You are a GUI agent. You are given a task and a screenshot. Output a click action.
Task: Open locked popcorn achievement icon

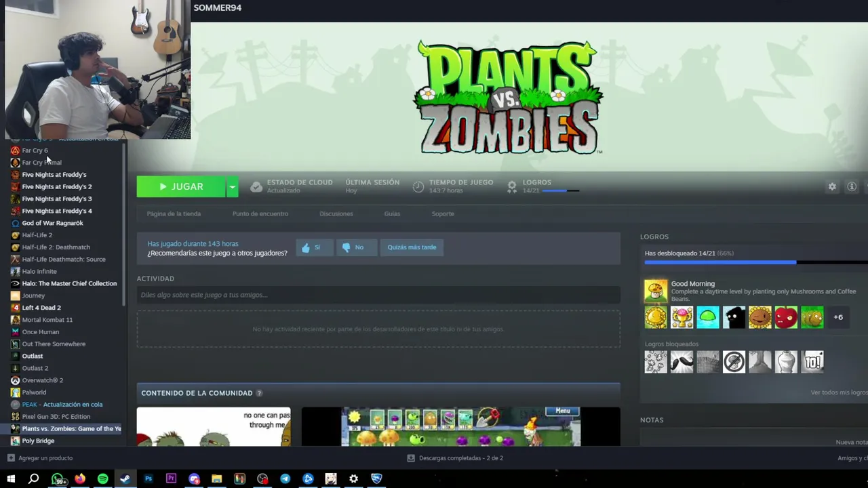tap(656, 362)
